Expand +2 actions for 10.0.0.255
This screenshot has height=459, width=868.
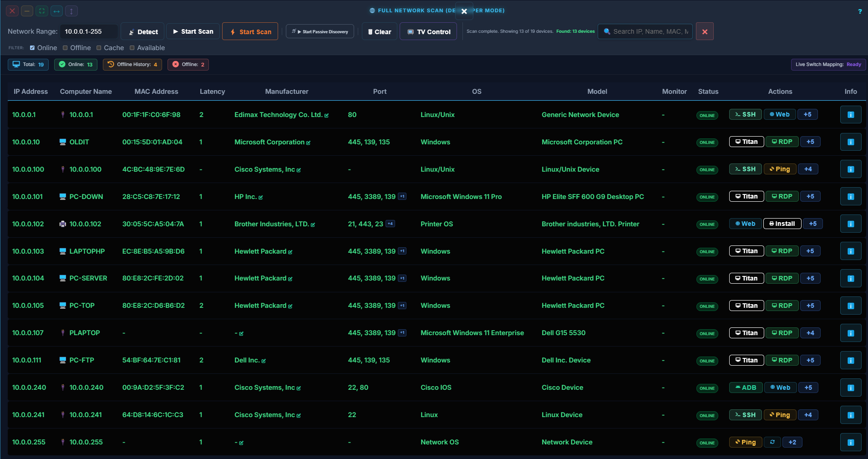point(792,442)
